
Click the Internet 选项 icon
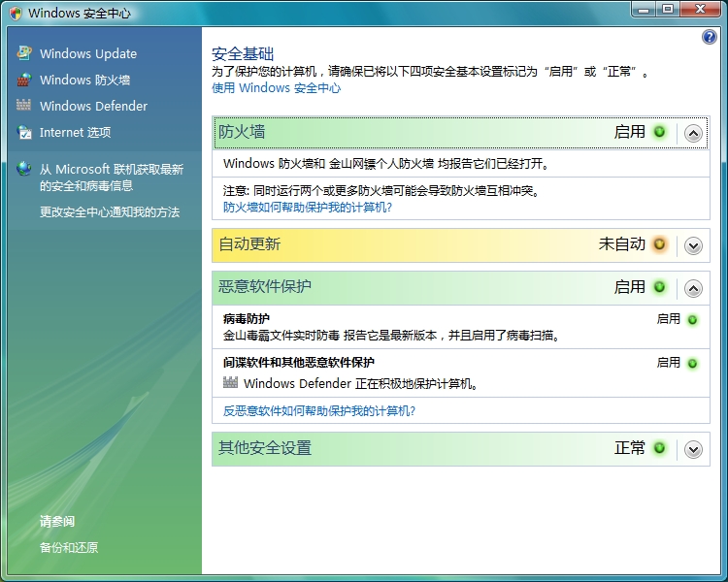[x=24, y=132]
